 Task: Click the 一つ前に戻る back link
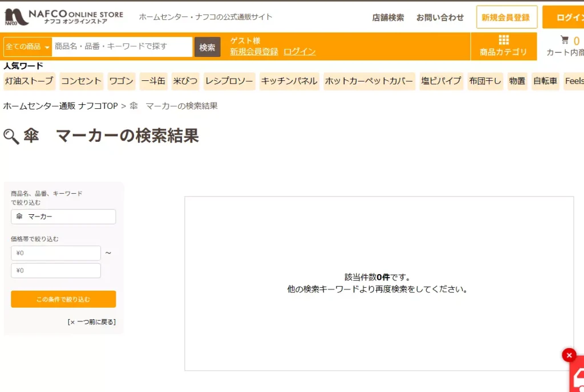[x=92, y=321]
